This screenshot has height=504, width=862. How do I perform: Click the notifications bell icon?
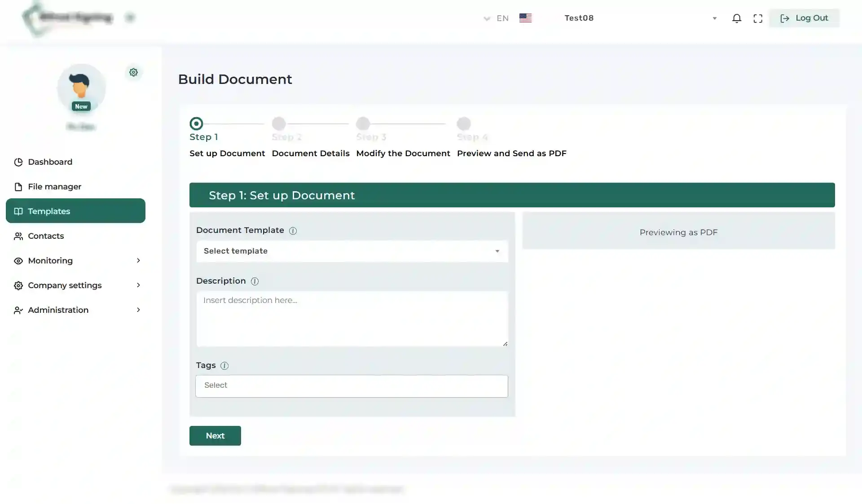[736, 18]
